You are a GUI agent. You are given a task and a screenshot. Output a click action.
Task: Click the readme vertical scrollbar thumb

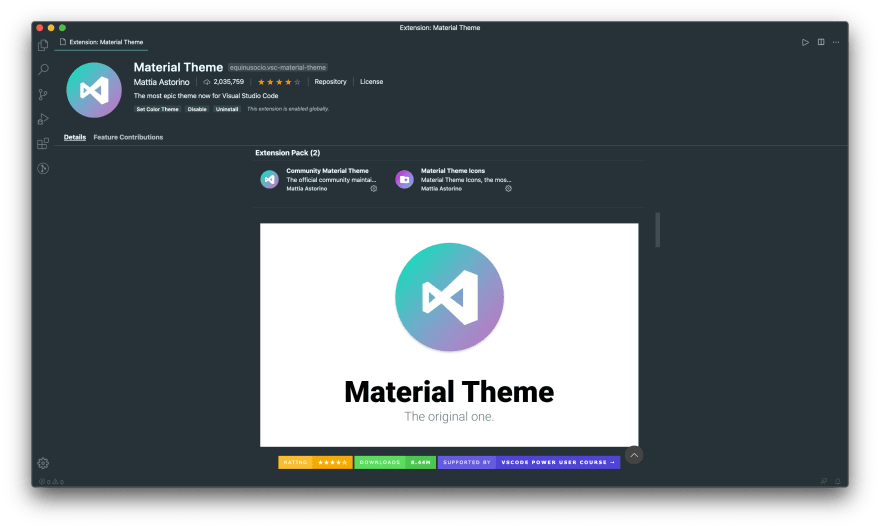[x=658, y=229]
